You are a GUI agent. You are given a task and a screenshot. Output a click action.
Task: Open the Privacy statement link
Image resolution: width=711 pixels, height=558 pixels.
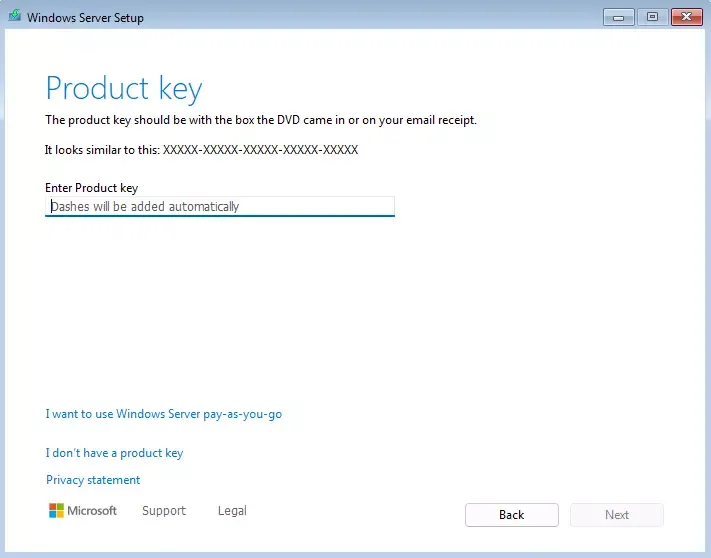[93, 480]
